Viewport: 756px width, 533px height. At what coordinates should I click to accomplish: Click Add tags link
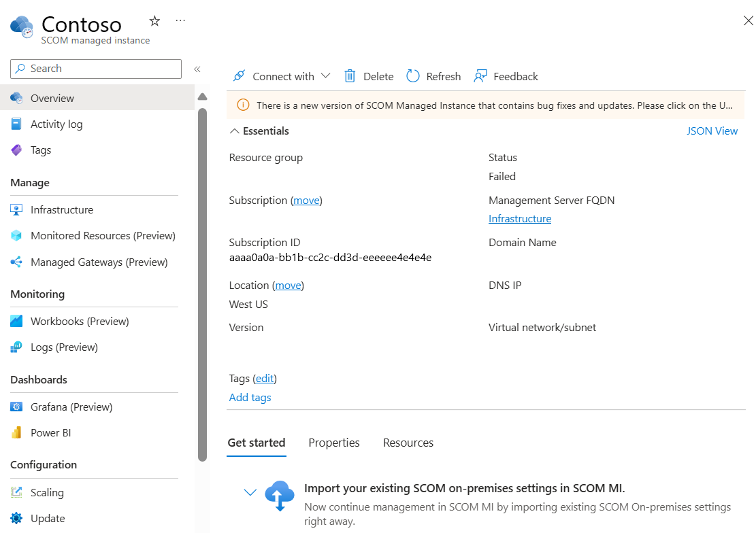[x=250, y=397]
